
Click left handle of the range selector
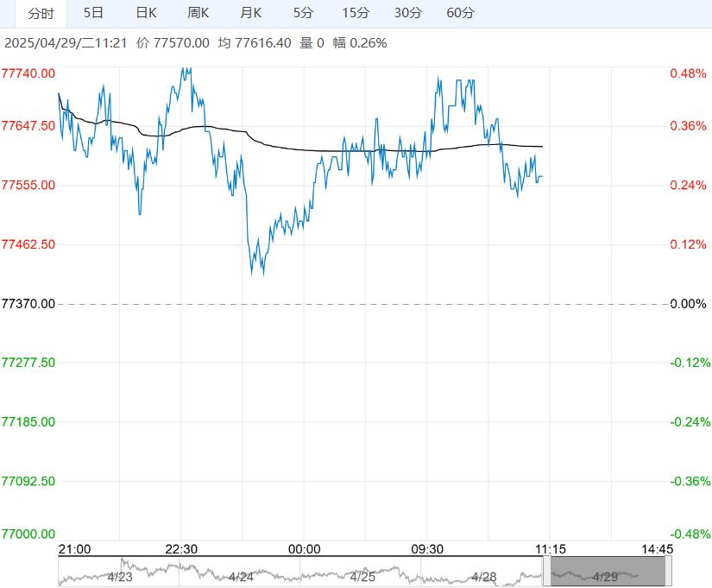(x=547, y=572)
